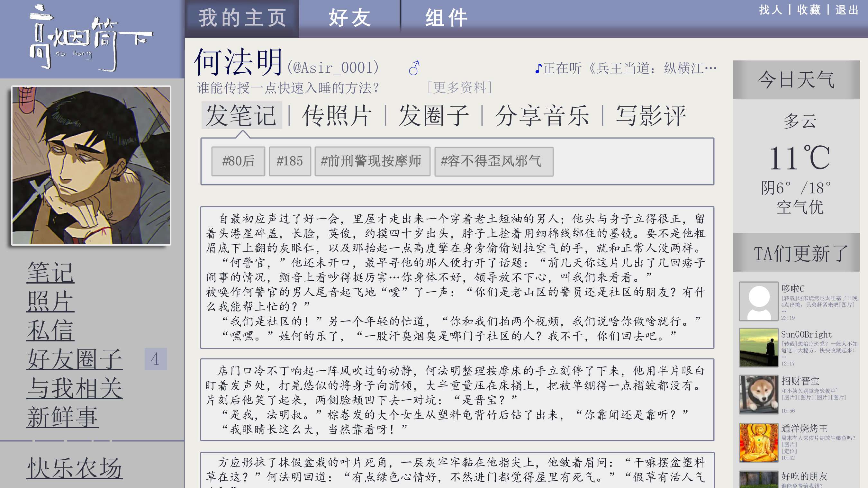Image resolution: width=868 pixels, height=488 pixels.
Task: Click the music note now-playing icon
Action: [538, 68]
